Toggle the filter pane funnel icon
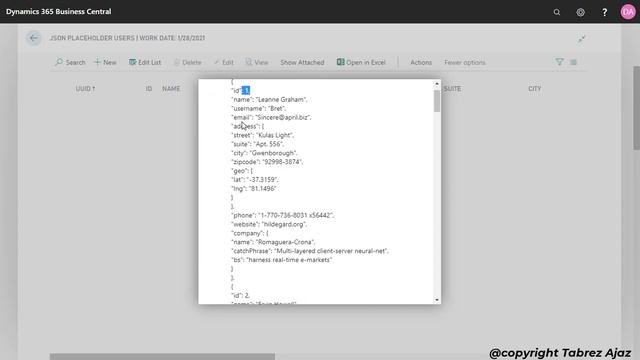640x360 pixels. point(560,62)
